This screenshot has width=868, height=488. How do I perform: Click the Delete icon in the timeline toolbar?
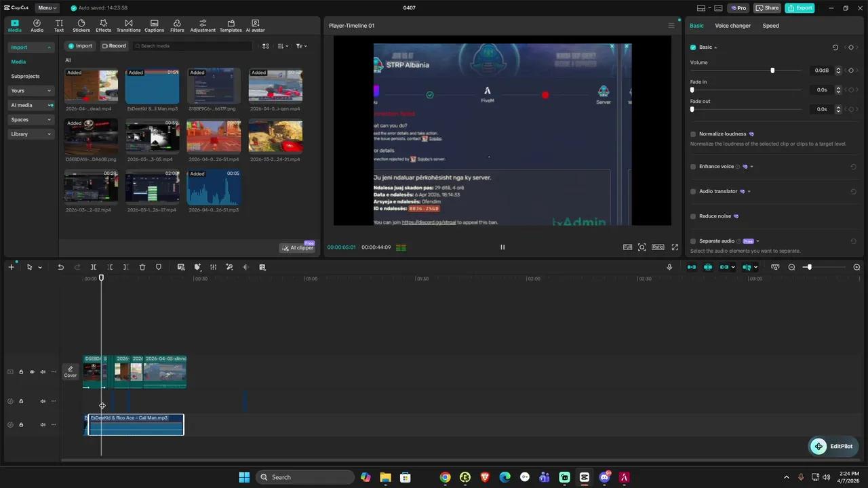[142, 266]
